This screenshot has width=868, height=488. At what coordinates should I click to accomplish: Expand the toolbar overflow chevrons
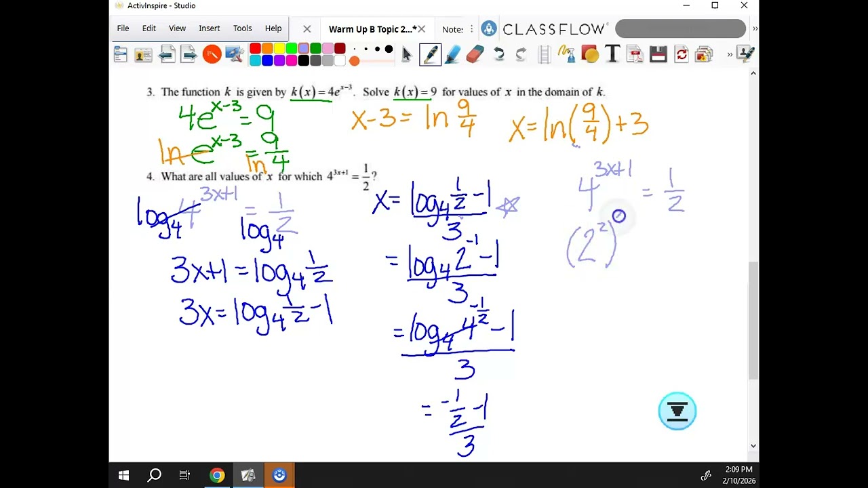[x=730, y=54]
